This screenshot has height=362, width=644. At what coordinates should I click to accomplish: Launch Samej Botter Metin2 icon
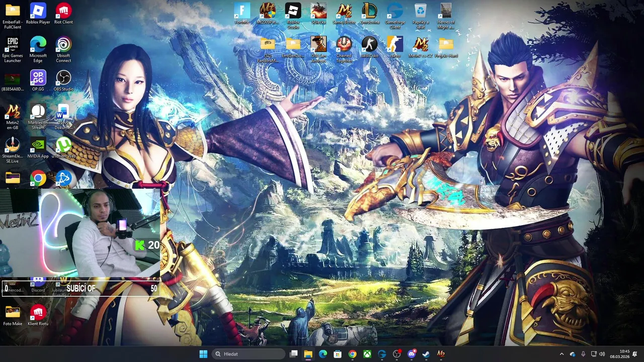coord(344,14)
